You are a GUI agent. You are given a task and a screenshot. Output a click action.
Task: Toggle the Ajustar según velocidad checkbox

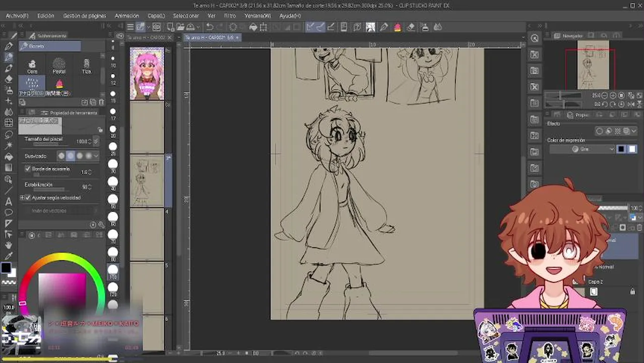click(x=28, y=198)
